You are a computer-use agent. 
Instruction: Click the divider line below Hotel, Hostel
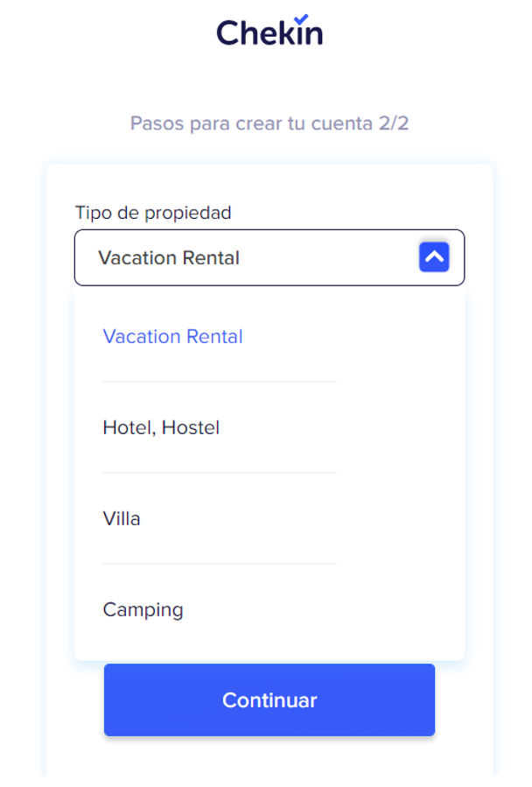coord(219,474)
